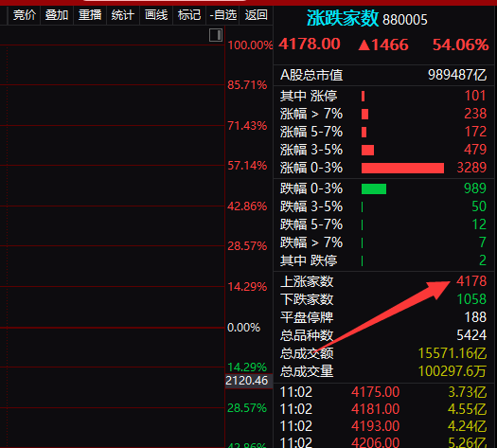The width and height of the screenshot is (497, 448).
Task: Select the 总成交额 row
Action: pos(383,353)
